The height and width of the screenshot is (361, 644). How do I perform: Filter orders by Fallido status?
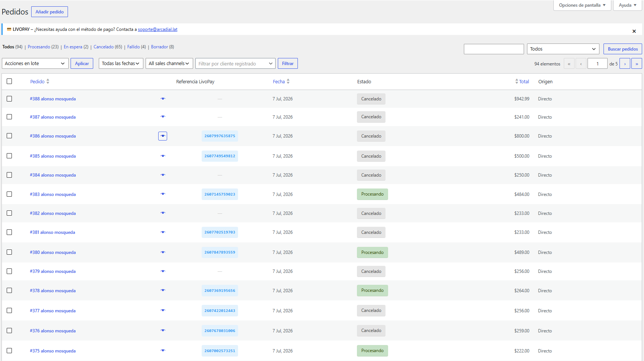137,47
